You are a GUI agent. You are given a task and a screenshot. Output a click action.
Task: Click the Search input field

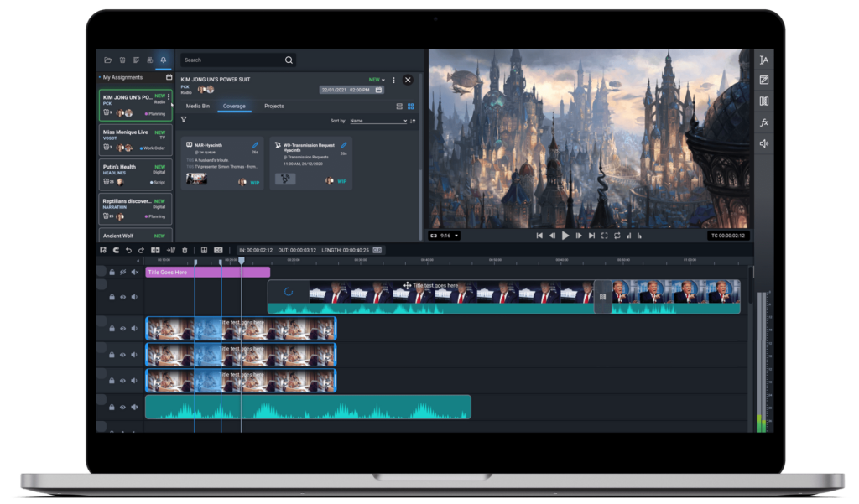(x=233, y=60)
